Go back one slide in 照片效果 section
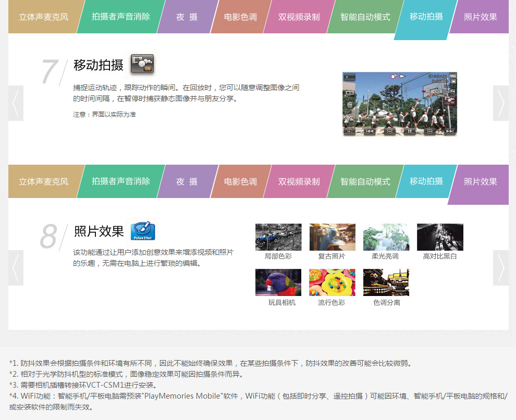 pos(16,268)
